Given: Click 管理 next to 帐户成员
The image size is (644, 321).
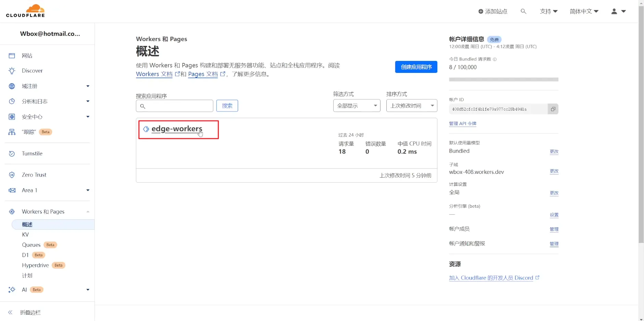Looking at the screenshot, I should pyautogui.click(x=554, y=229).
